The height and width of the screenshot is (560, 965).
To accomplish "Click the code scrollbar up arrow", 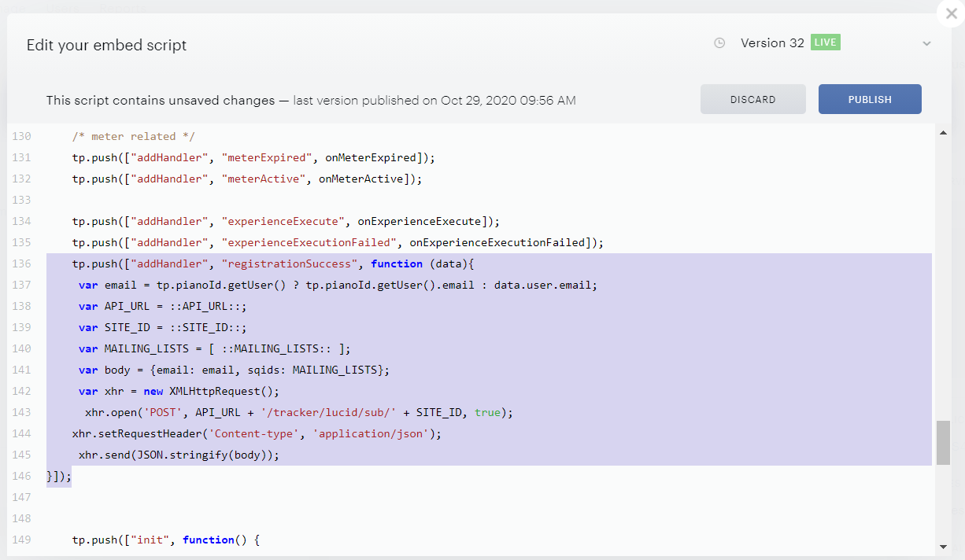I will point(943,134).
